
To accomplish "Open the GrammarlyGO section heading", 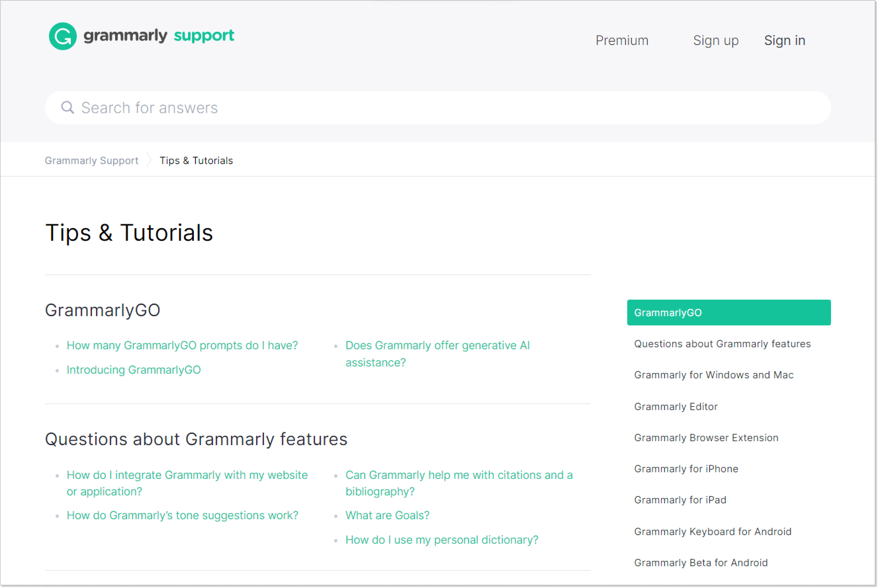I will coord(103,310).
